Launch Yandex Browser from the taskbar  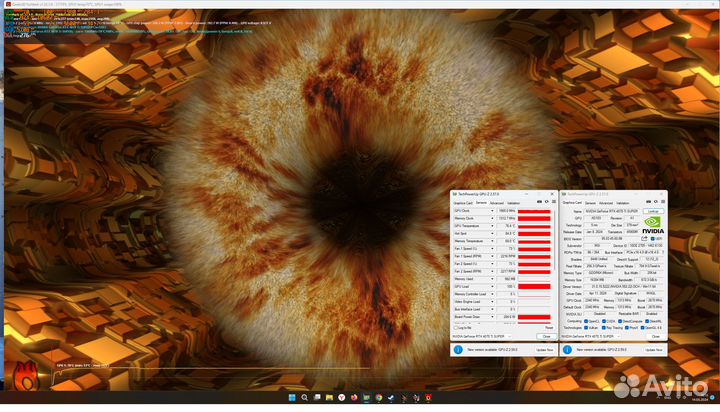tap(341, 397)
